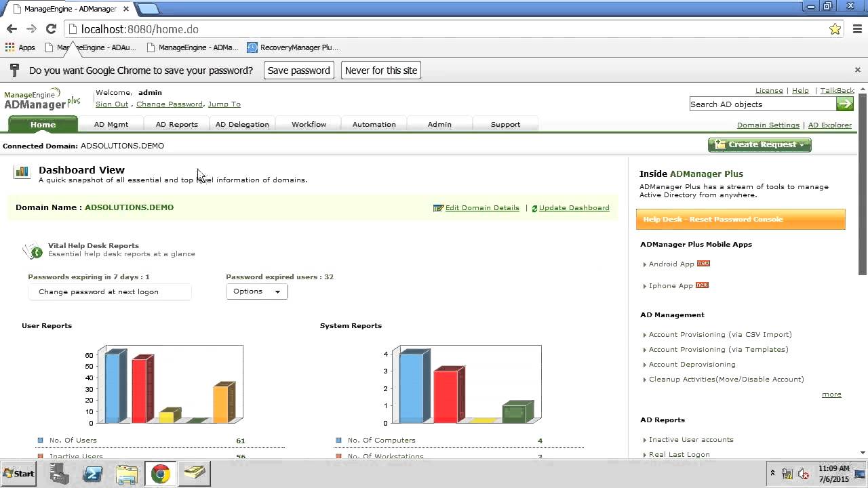The height and width of the screenshot is (488, 868).
Task: Show hidden system tray icons
Action: 772,474
